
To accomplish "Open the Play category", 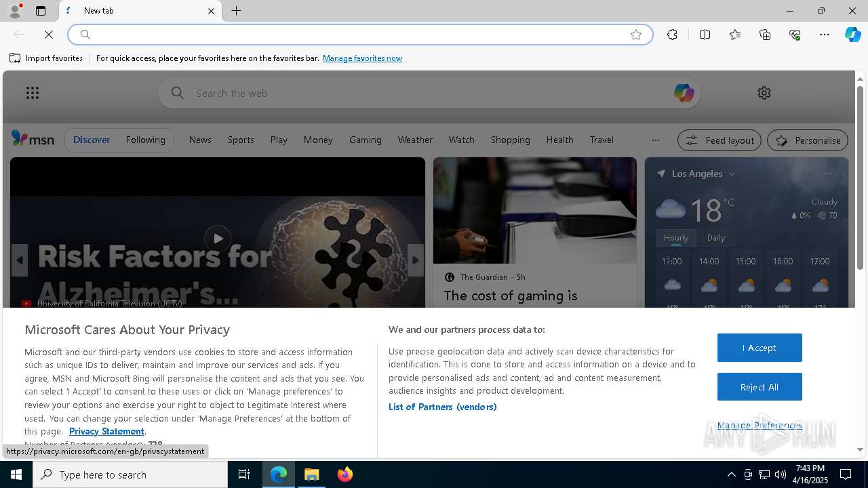I will pyautogui.click(x=279, y=140).
